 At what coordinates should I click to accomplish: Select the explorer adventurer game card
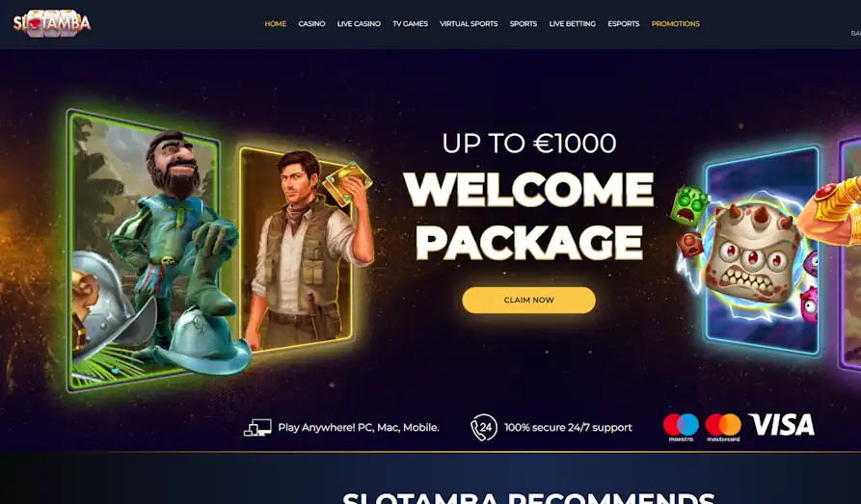[297, 250]
